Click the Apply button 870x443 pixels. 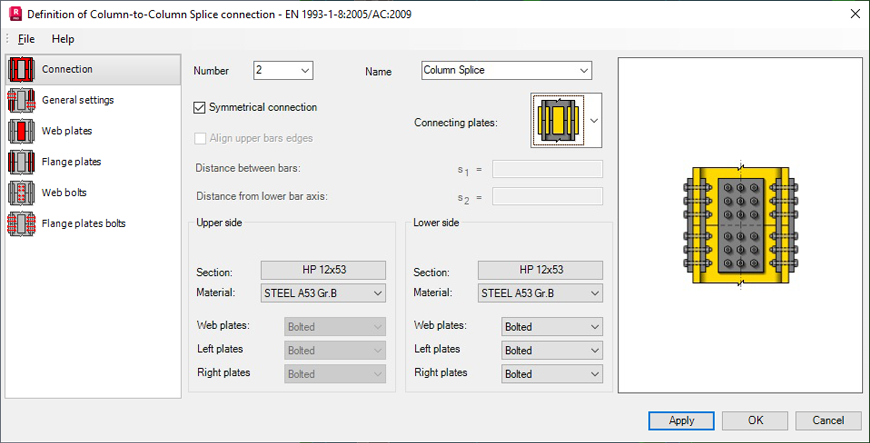681,420
